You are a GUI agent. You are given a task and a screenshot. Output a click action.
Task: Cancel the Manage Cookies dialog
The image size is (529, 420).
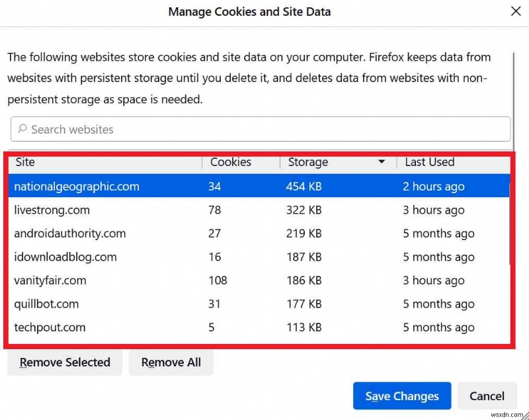(x=487, y=396)
